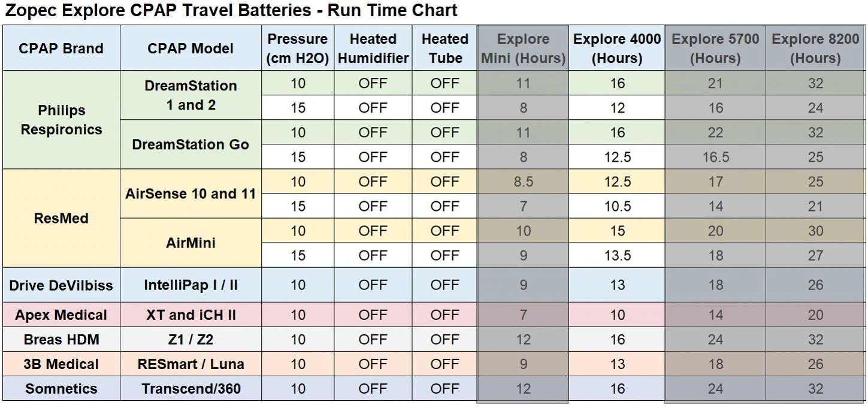
Task: Click the Philips Respironics brand cell
Action: click(x=61, y=120)
